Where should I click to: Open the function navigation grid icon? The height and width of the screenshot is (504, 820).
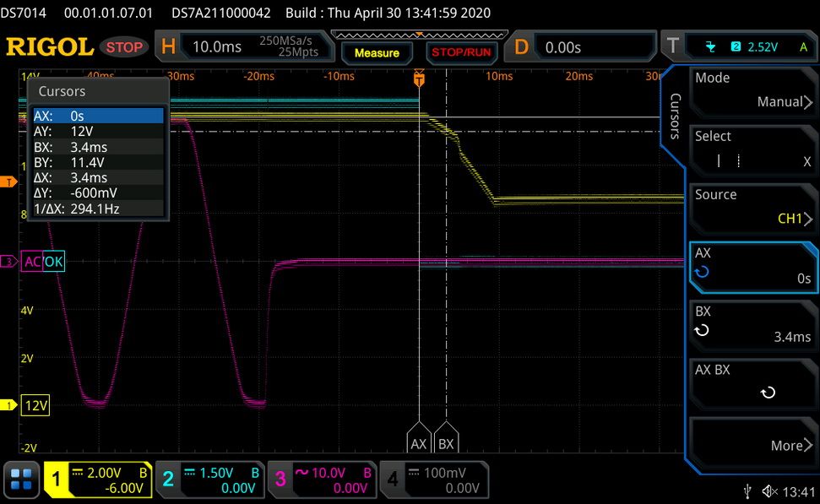click(21, 480)
